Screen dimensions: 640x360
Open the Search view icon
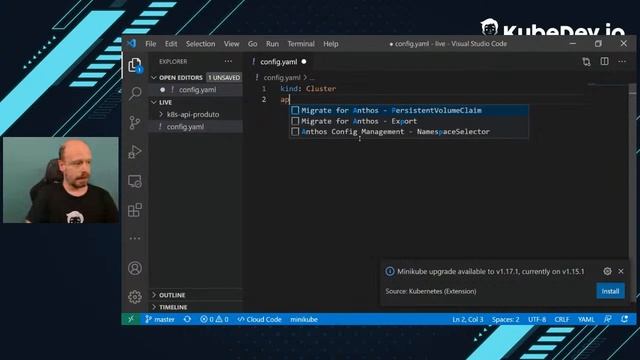click(x=135, y=93)
